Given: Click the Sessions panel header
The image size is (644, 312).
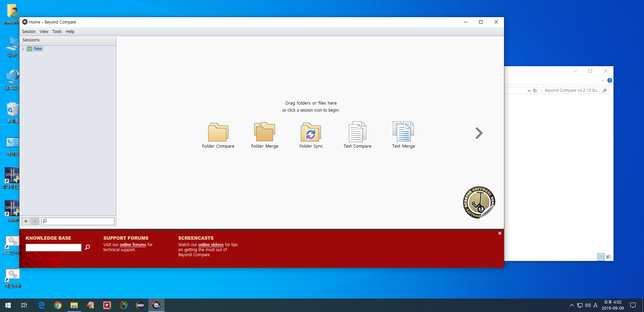Looking at the screenshot, I should pos(68,40).
